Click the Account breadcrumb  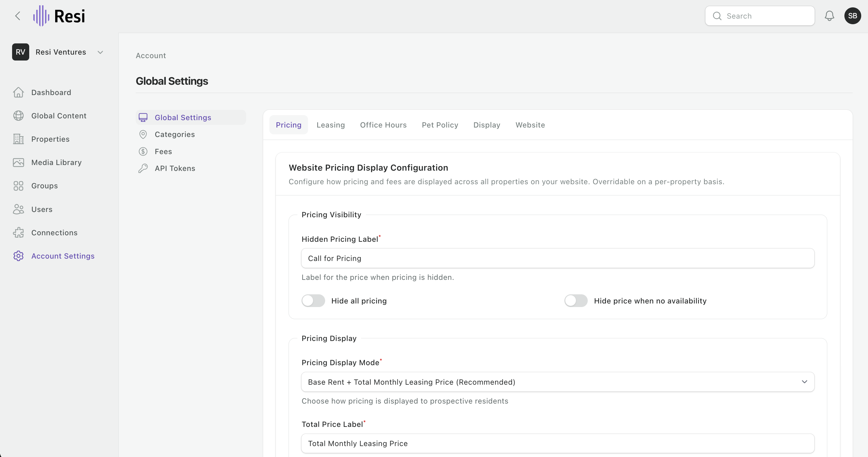[151, 56]
